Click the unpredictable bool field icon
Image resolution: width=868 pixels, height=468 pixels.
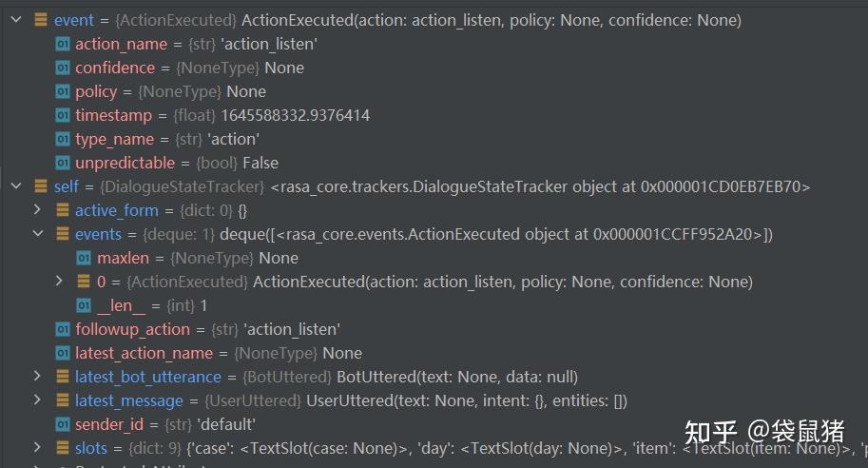[x=63, y=163]
